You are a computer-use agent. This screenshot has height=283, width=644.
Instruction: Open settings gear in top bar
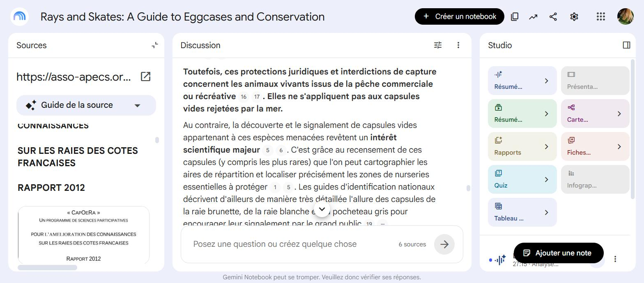pos(574,16)
